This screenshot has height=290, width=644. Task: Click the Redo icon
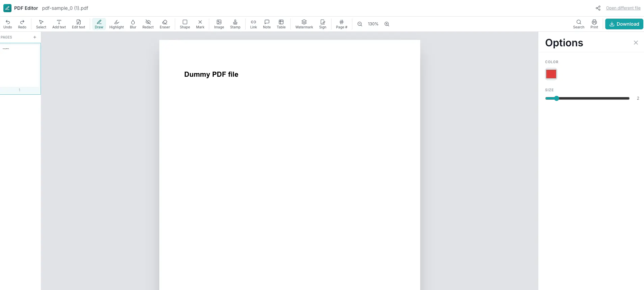22,24
